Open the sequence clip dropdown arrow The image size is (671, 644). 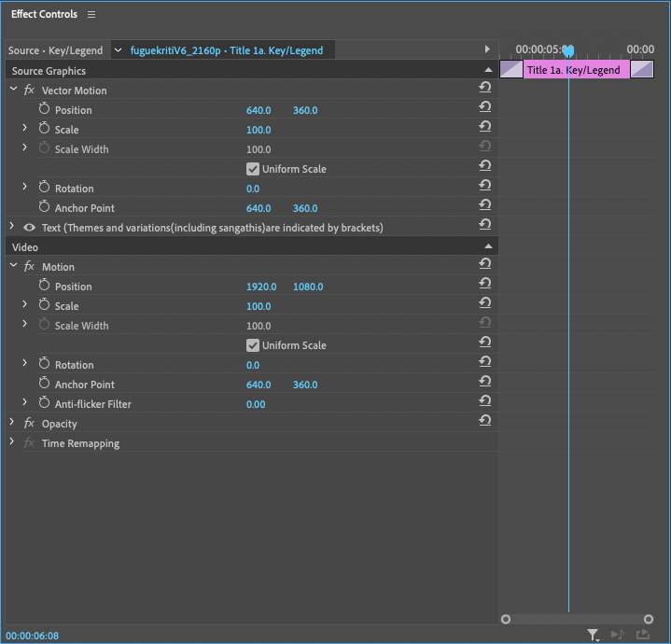coord(118,50)
